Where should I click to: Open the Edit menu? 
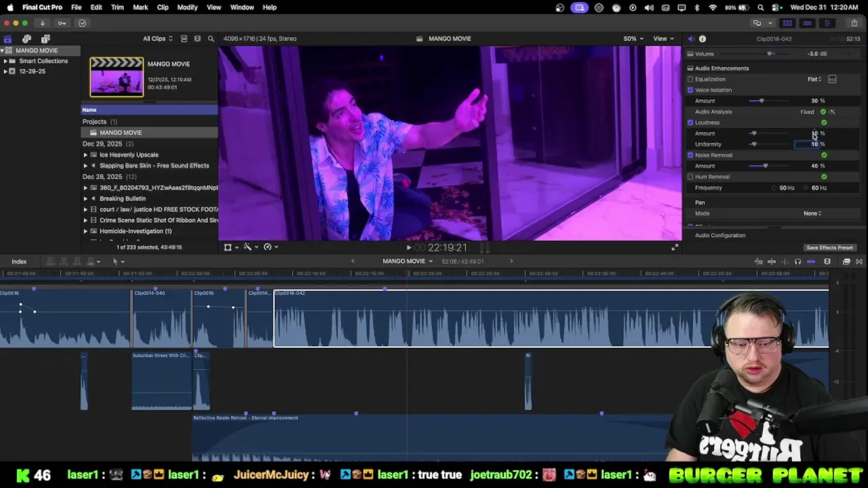pyautogui.click(x=96, y=7)
